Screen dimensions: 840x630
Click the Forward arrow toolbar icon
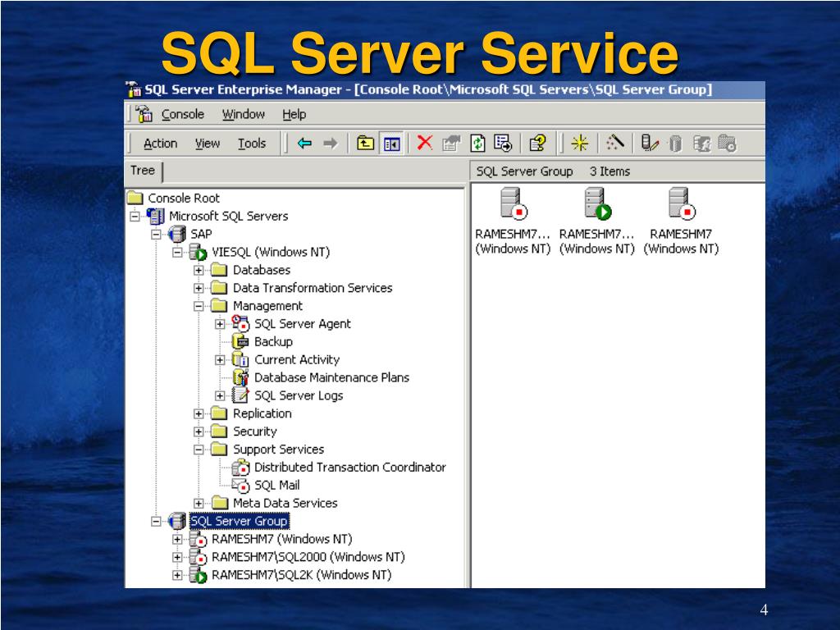point(331,143)
